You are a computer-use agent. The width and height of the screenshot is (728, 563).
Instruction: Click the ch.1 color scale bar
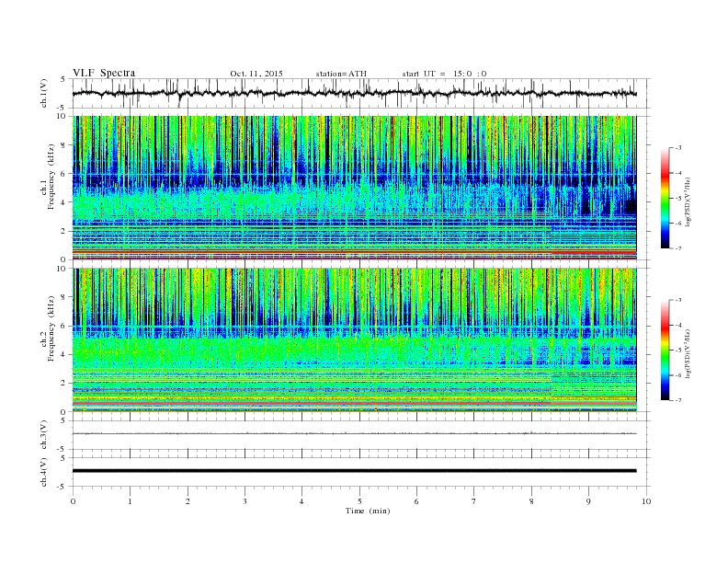pyautogui.click(x=665, y=198)
